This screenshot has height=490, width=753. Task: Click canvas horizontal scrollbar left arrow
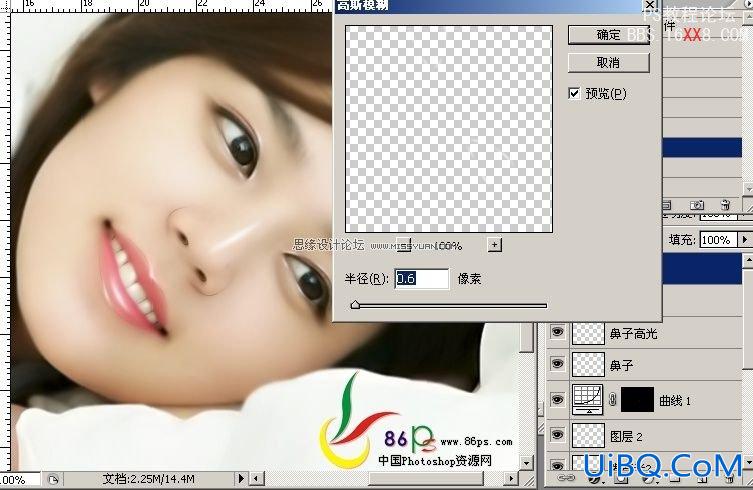(256, 478)
